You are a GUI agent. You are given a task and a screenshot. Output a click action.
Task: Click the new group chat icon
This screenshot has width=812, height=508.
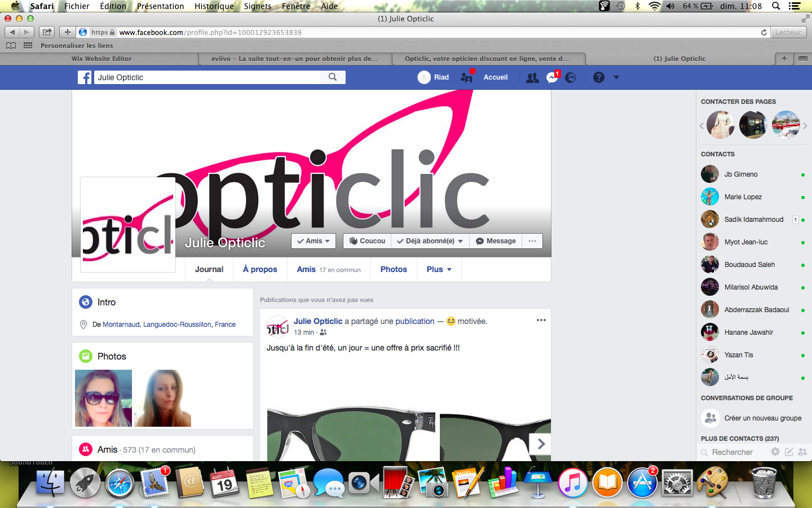pyautogui.click(x=802, y=452)
